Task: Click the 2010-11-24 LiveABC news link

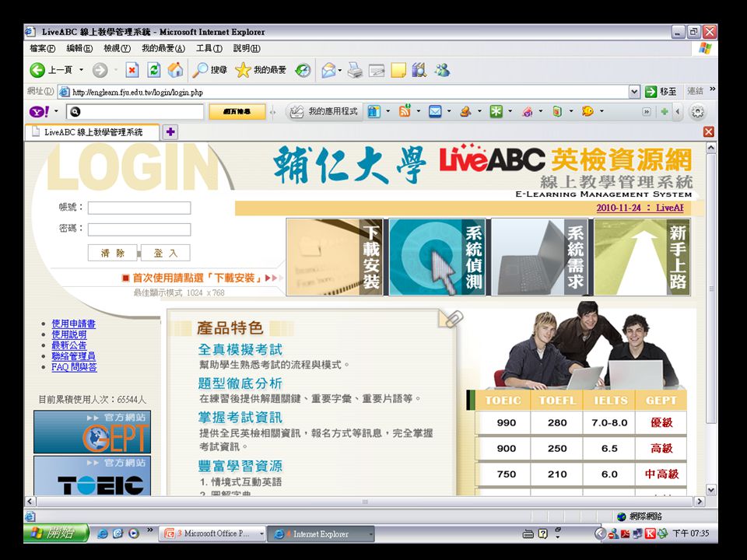Action: [x=640, y=208]
